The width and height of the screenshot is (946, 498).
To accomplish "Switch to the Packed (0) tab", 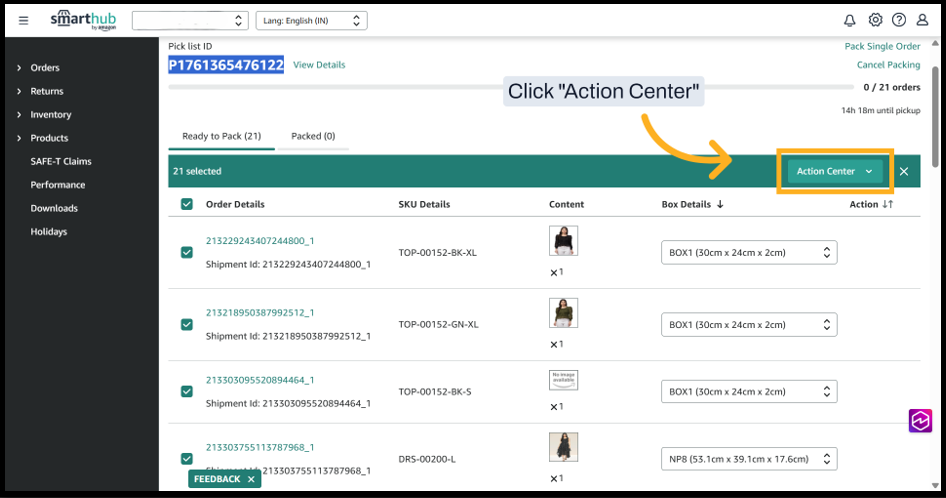I will [x=313, y=136].
